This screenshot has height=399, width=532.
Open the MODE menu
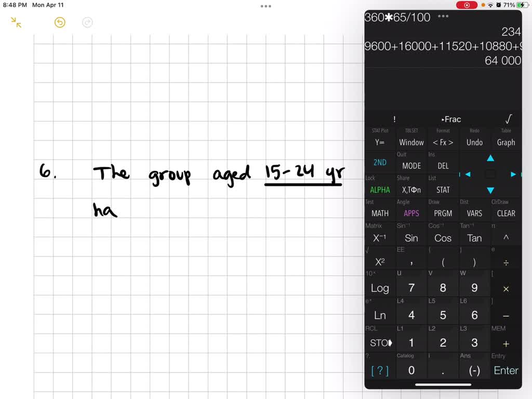[411, 166]
